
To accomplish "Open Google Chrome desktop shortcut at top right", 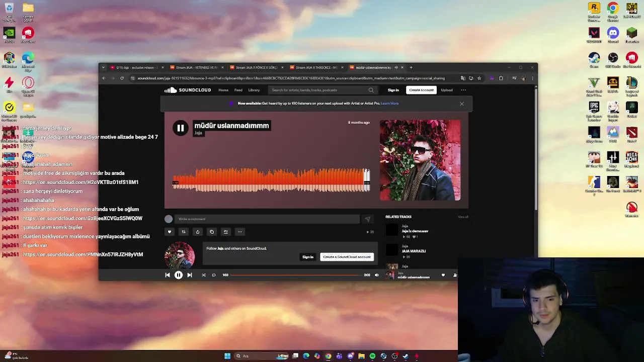I will [x=613, y=12].
